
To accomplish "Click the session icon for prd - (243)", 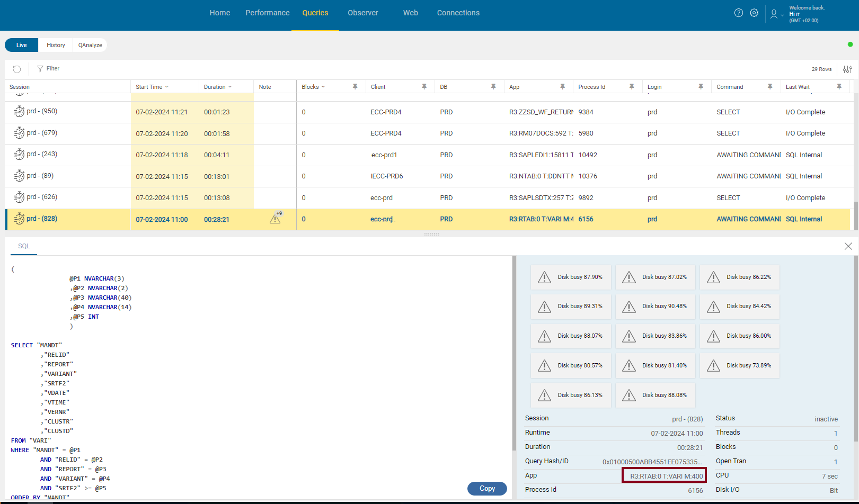I will pyautogui.click(x=19, y=154).
